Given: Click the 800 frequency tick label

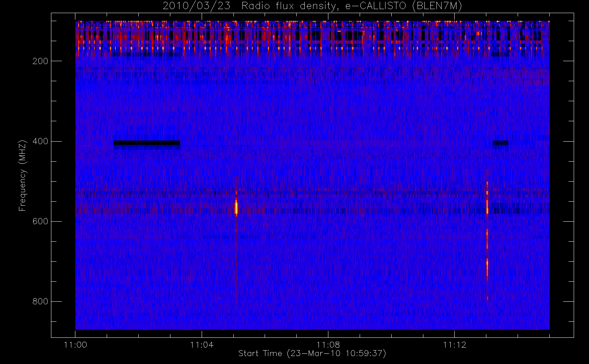Looking at the screenshot, I should pos(40,301).
